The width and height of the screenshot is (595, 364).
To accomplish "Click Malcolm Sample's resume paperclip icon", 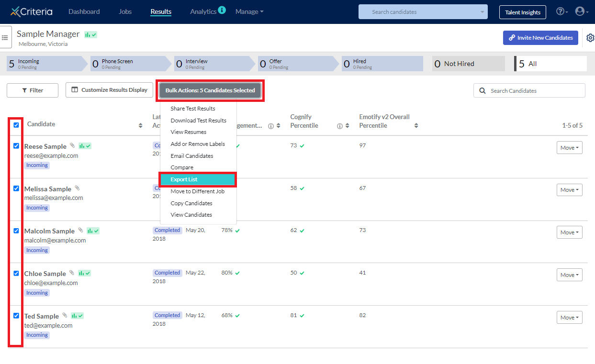I will [80, 230].
